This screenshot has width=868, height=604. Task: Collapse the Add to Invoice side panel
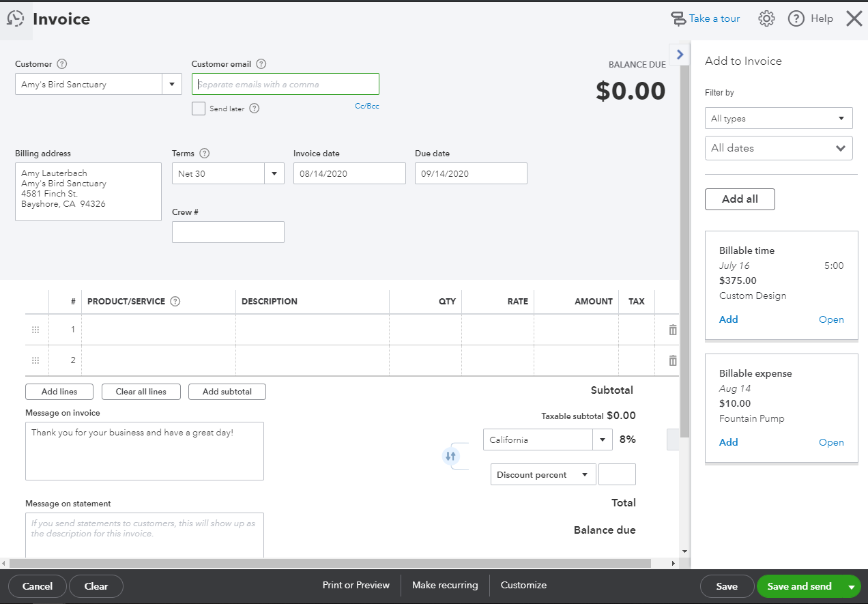point(680,55)
